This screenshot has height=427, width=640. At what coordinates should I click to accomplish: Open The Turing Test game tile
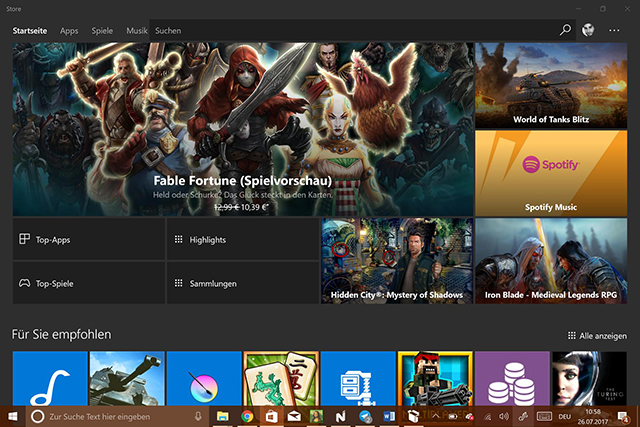tap(589, 378)
